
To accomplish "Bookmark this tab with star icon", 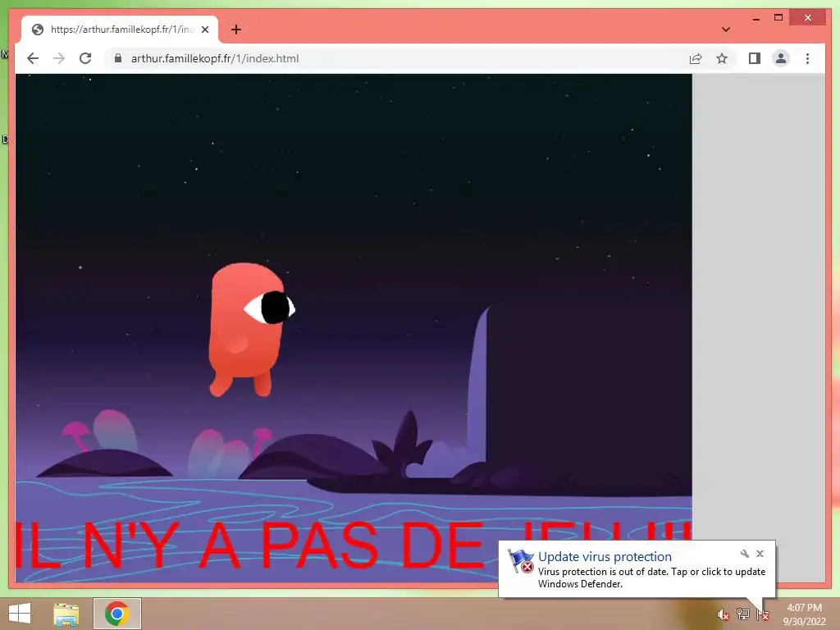I will 722,58.
